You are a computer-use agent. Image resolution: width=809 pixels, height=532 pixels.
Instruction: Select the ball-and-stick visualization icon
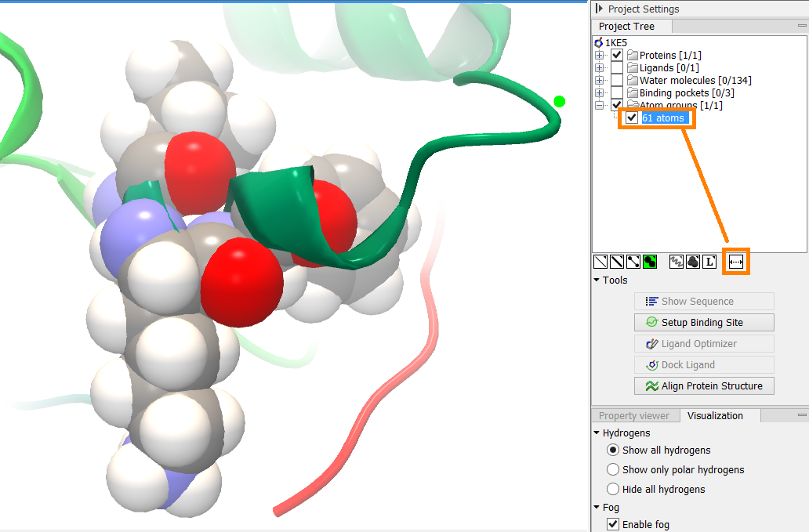click(x=633, y=262)
